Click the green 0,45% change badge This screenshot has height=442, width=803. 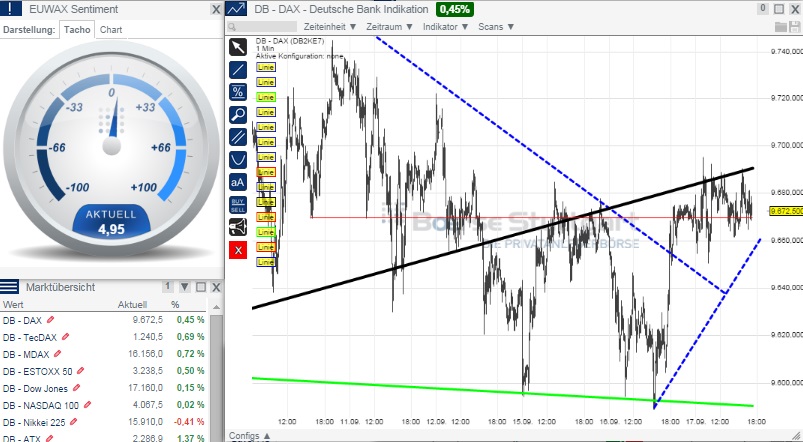(455, 9)
